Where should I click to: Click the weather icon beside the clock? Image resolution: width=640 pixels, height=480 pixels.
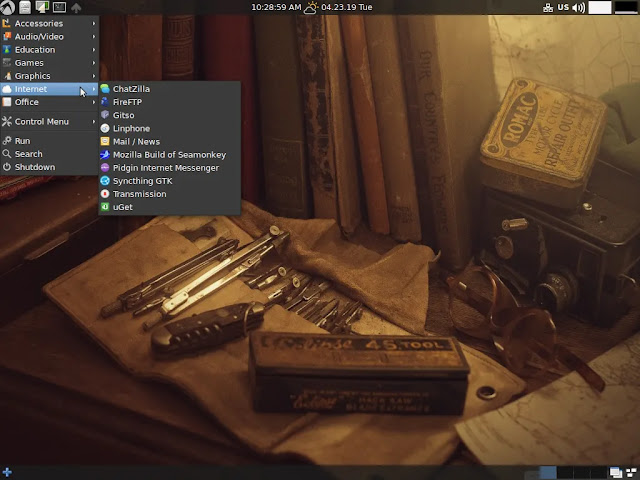click(311, 7)
